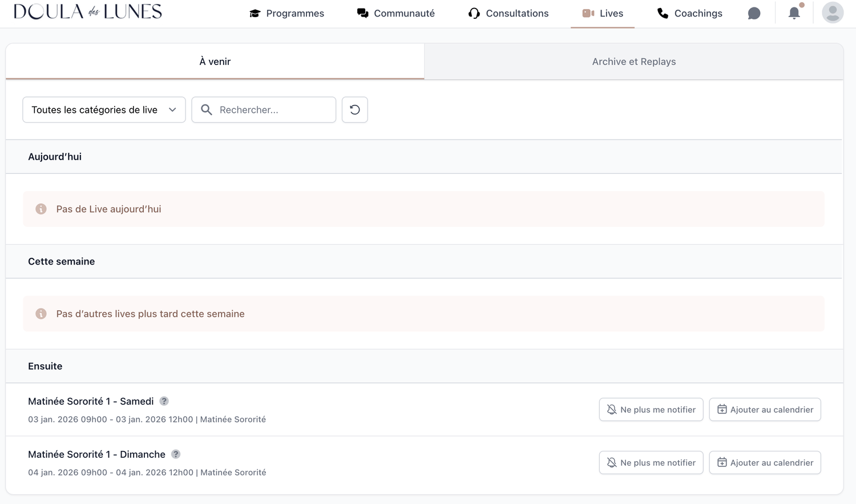Switch to the À venir tab
This screenshot has width=856, height=504.
coord(215,62)
